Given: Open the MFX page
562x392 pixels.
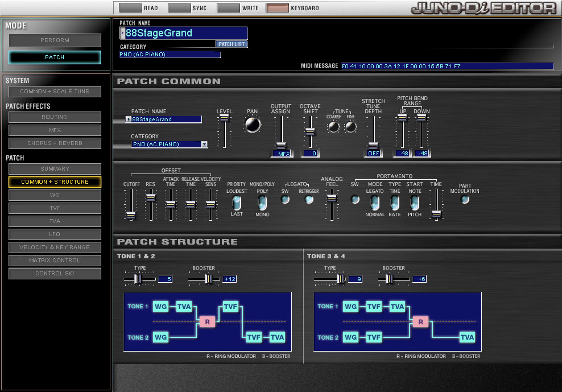Looking at the screenshot, I should 55,130.
